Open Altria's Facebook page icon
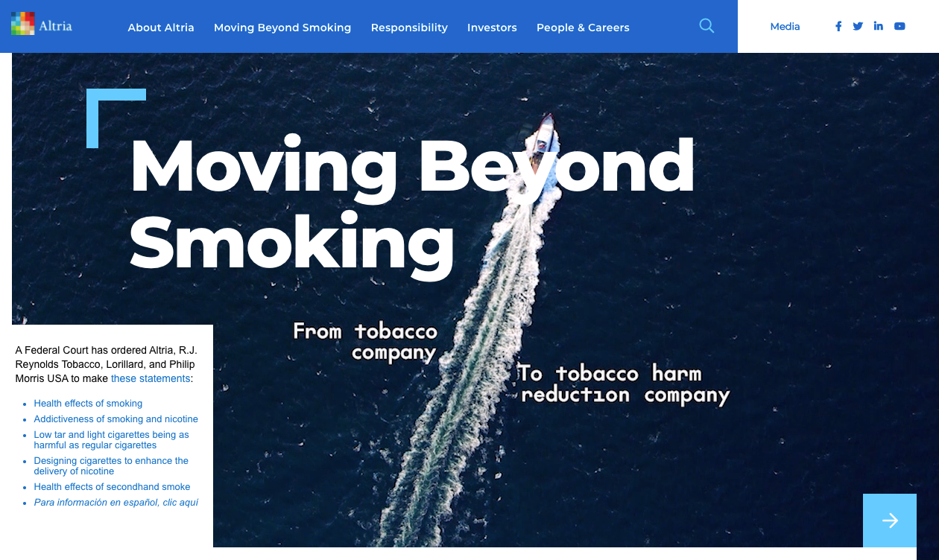The width and height of the screenshot is (939, 560). point(838,26)
